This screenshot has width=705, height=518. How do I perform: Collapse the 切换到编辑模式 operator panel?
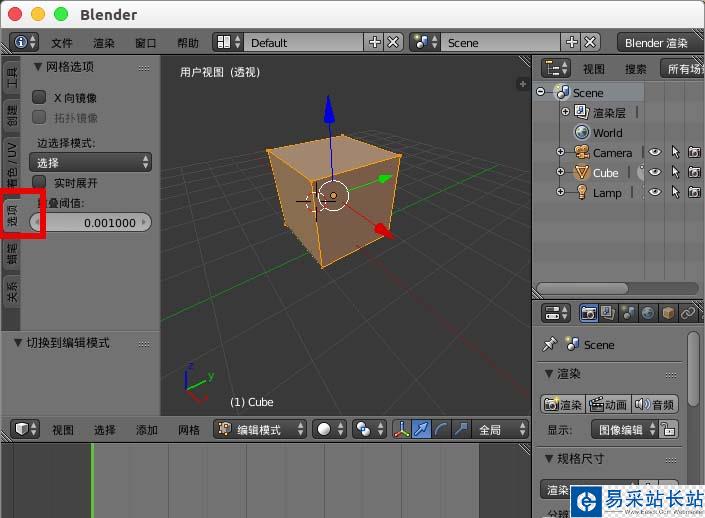coord(18,343)
